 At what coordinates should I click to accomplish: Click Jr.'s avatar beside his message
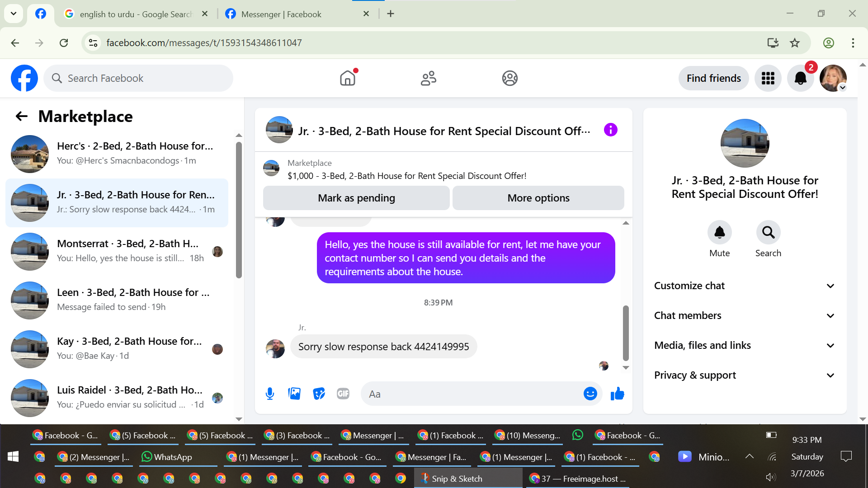(x=275, y=349)
